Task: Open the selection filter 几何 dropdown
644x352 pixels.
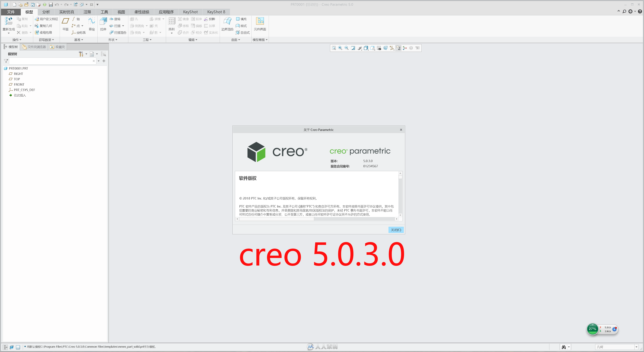Action: point(636,347)
